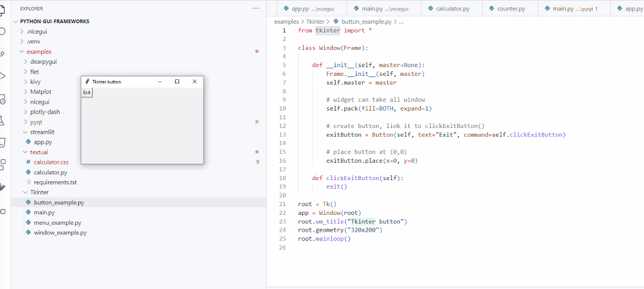Click Python icon beside button_example.py in tree
Screen dimensions: 644x289
click(28, 202)
